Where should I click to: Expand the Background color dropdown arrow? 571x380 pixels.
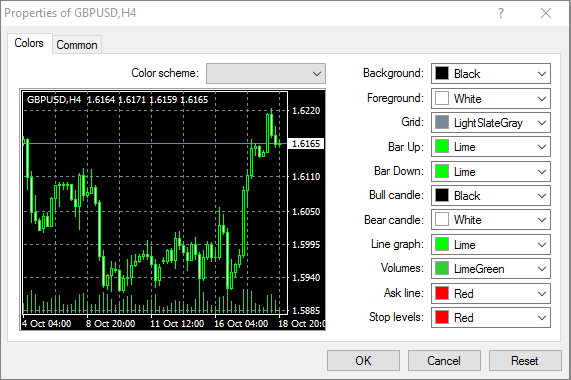pyautogui.click(x=542, y=74)
